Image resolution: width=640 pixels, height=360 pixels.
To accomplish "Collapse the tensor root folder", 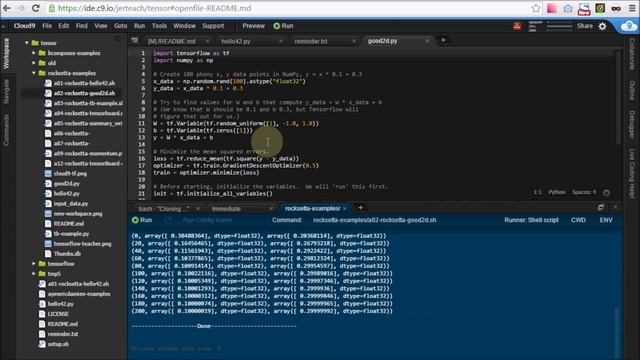I will tap(27, 43).
